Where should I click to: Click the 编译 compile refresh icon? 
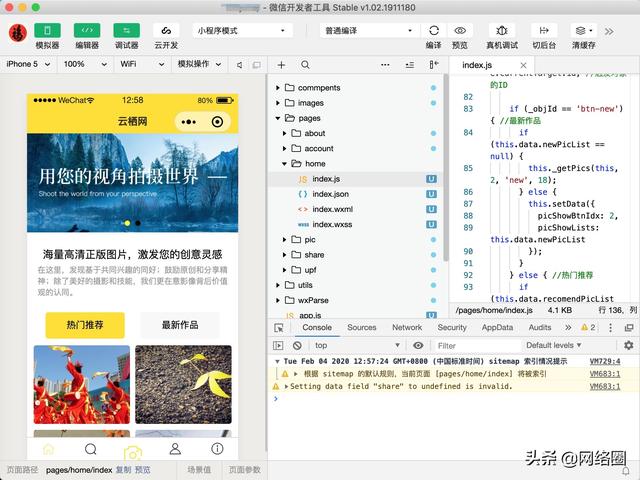click(x=434, y=31)
